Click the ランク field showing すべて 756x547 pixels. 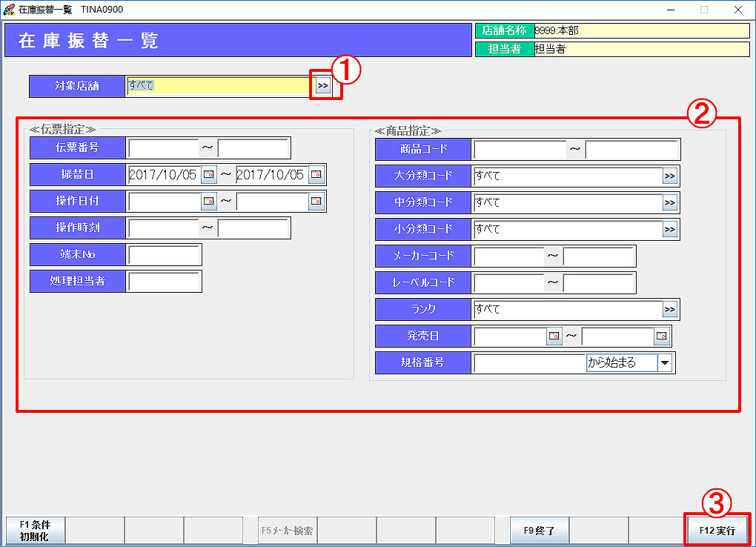[x=568, y=309]
